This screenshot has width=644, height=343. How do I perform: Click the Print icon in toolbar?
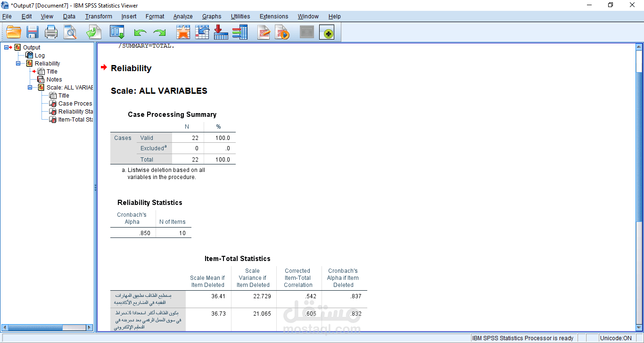coord(51,33)
